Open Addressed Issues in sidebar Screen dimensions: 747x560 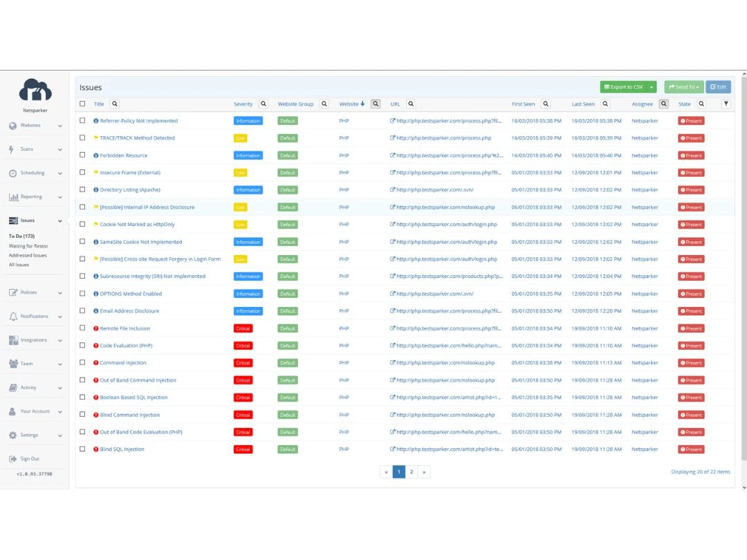click(28, 256)
